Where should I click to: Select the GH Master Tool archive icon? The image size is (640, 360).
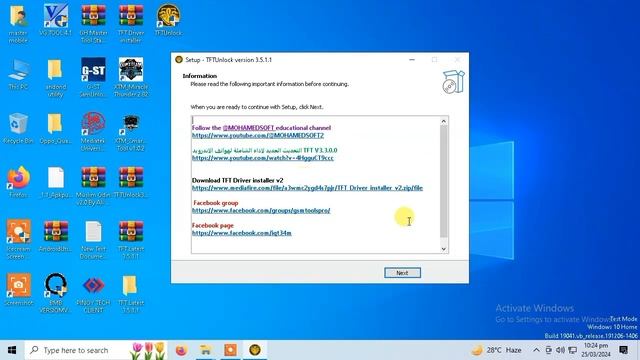coord(93,24)
